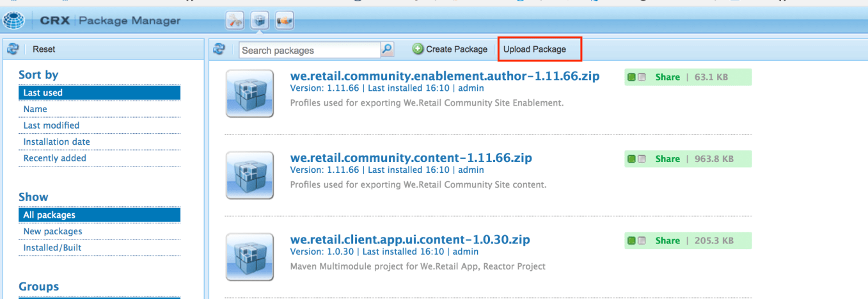Show only New packages
Screen dimensions: 868x299
53,231
